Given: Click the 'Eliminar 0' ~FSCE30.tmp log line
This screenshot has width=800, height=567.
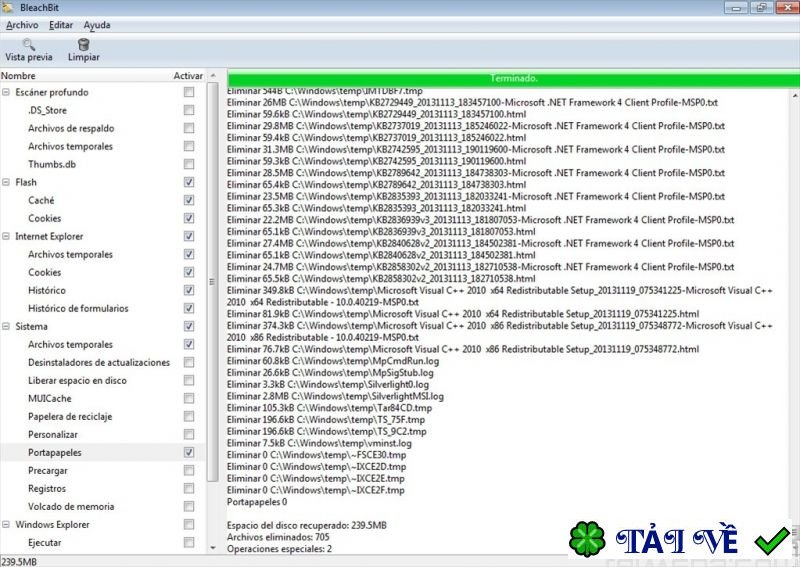Looking at the screenshot, I should [x=316, y=455].
